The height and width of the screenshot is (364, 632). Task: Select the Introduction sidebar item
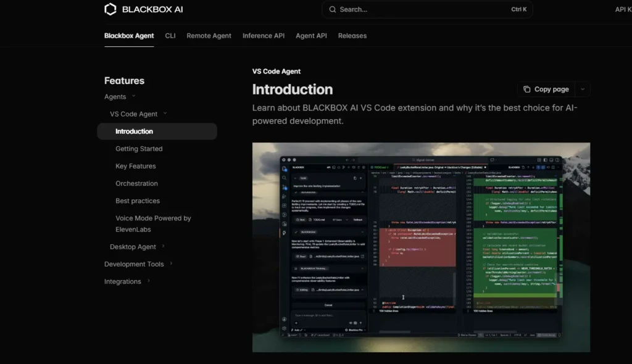coord(157,131)
